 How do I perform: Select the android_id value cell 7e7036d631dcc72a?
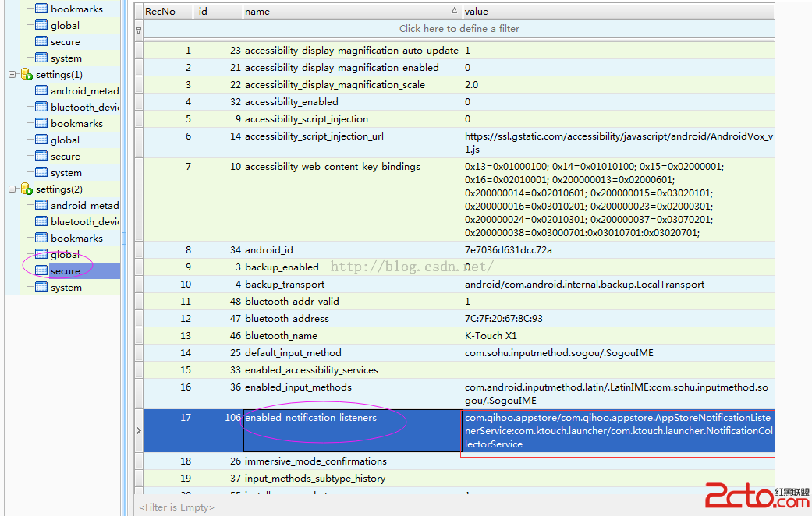[507, 250]
